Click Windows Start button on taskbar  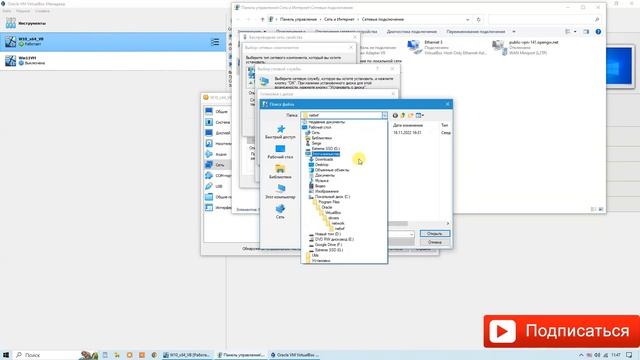(6, 355)
